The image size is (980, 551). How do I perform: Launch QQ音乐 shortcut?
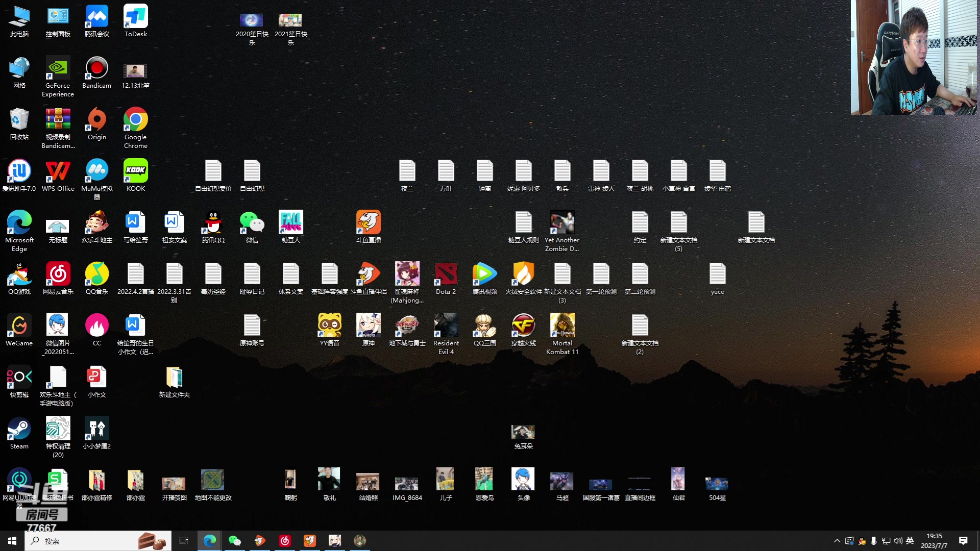97,279
